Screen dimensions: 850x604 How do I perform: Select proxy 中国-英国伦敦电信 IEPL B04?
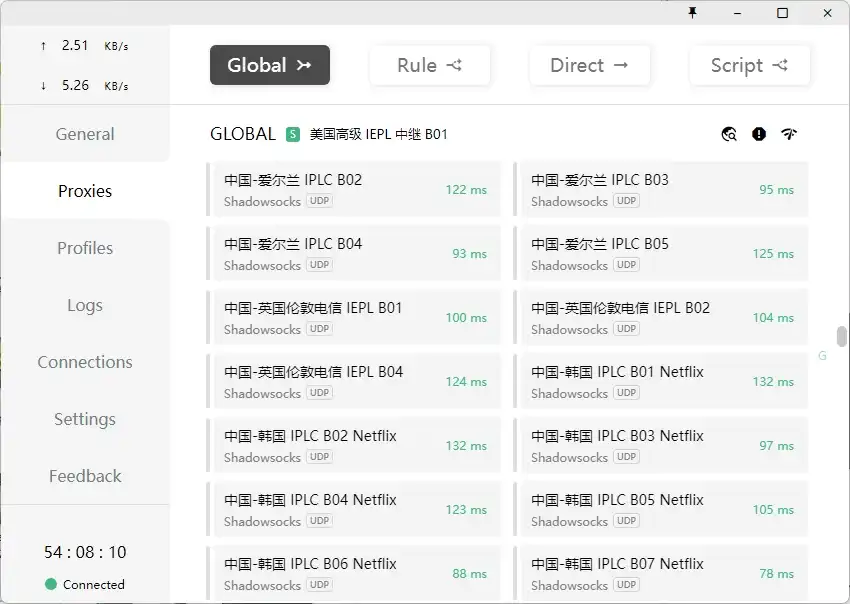click(353, 381)
